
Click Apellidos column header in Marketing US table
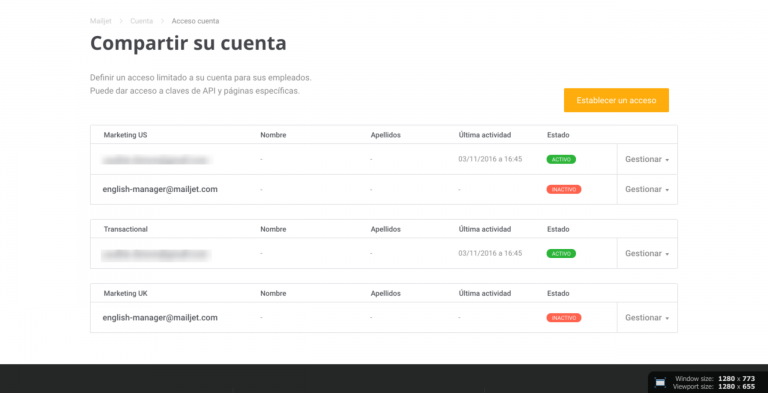[x=385, y=135]
